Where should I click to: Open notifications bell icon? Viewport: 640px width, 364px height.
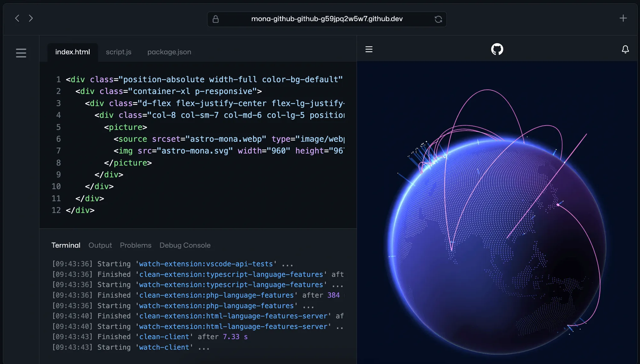pyautogui.click(x=625, y=49)
